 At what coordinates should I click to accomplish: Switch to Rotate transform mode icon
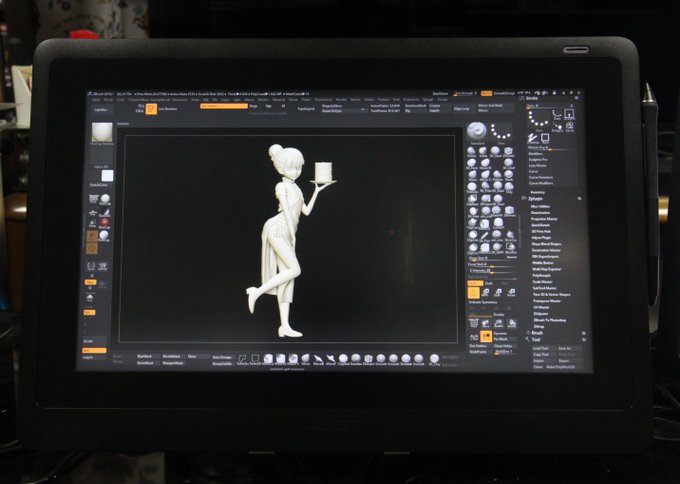coord(511,292)
